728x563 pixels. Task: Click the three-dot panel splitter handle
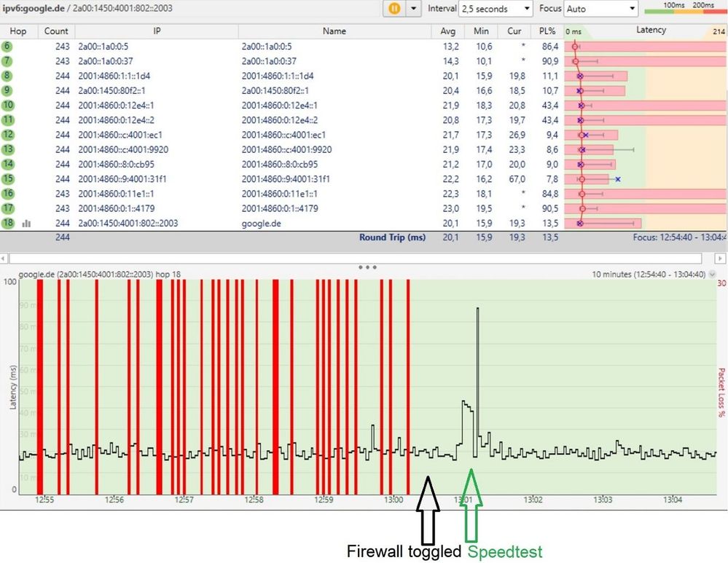[367, 267]
